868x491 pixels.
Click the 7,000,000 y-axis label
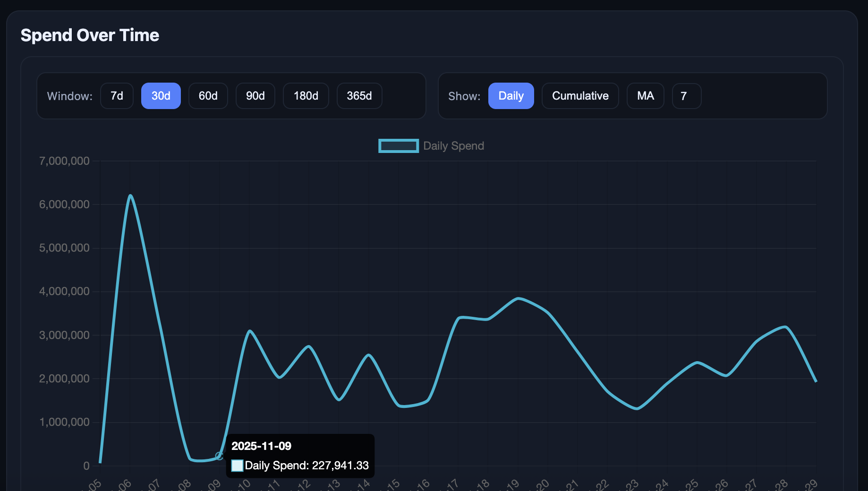click(64, 161)
